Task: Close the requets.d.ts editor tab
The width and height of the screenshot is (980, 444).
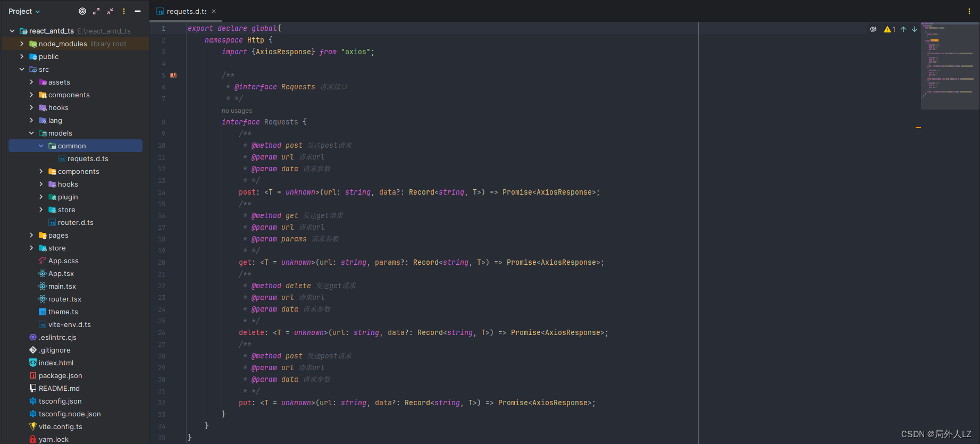Action: pos(214,11)
